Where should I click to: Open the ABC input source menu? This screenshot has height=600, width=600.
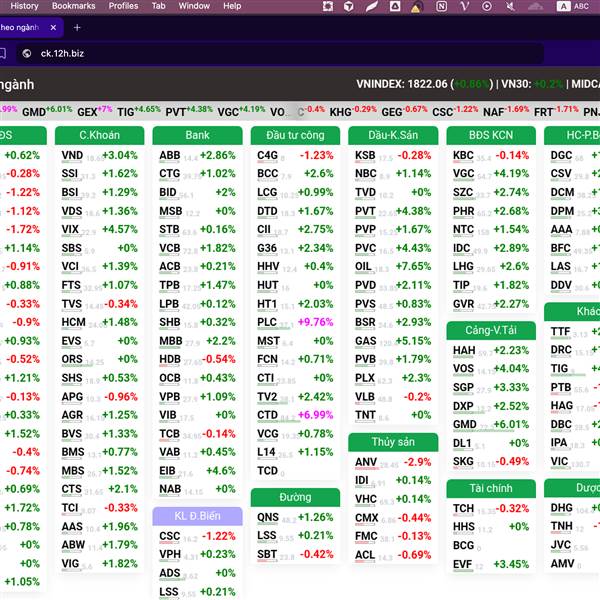pos(573,6)
